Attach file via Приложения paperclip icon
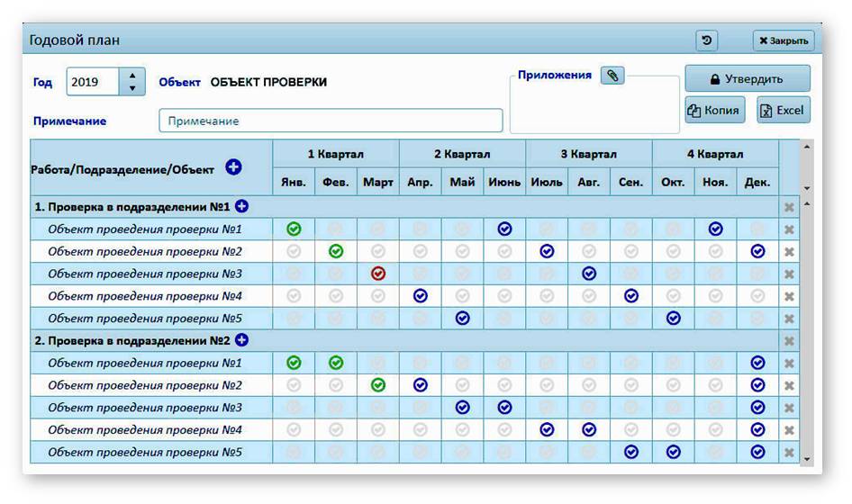This screenshot has width=852, height=504. click(x=612, y=76)
